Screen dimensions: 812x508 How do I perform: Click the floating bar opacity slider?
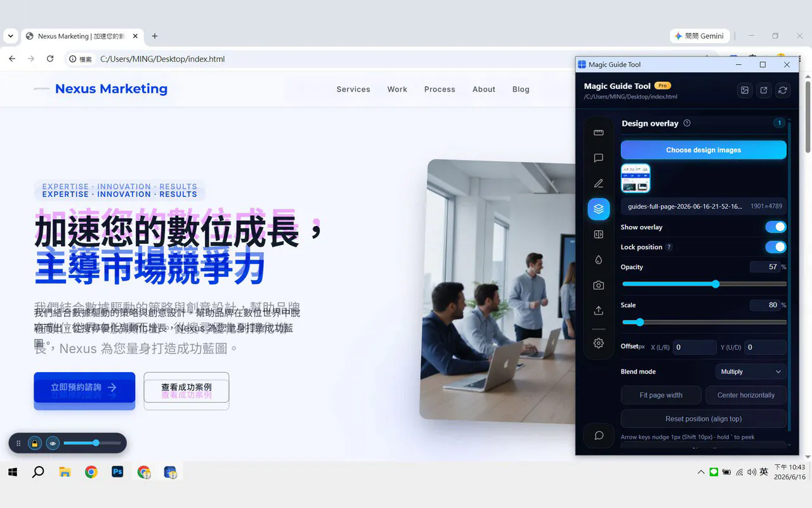tap(92, 443)
